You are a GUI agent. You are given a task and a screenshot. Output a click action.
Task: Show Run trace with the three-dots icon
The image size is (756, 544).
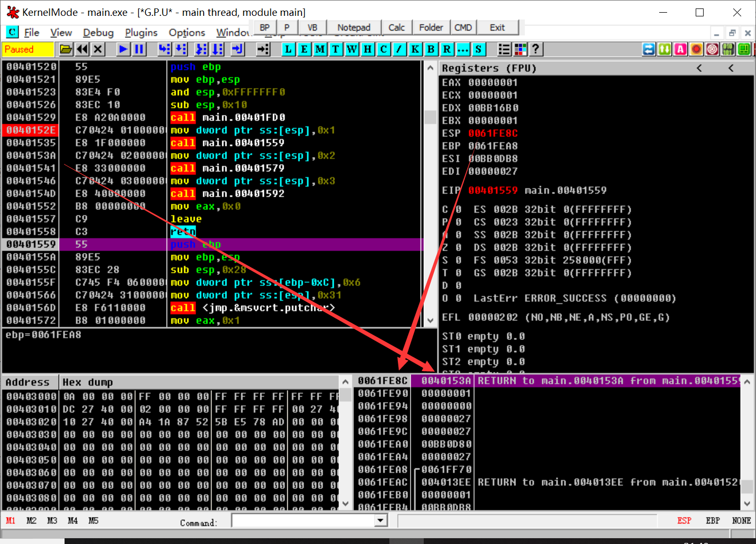tap(463, 49)
